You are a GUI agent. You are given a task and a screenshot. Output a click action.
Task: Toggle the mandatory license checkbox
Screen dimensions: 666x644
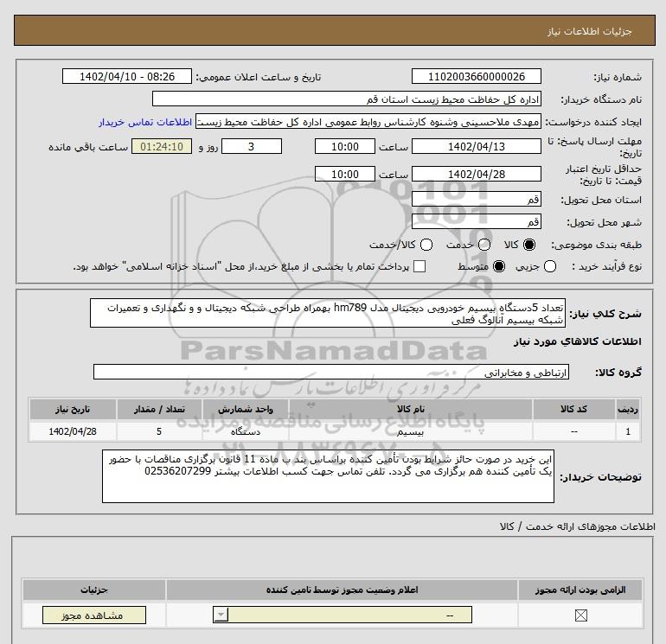point(580,615)
